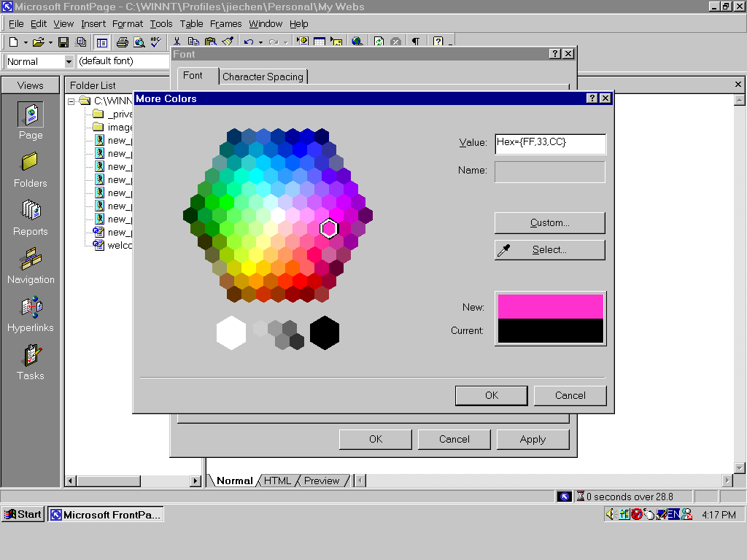Image resolution: width=747 pixels, height=560 pixels.
Task: Click the Custom... button
Action: (549, 222)
